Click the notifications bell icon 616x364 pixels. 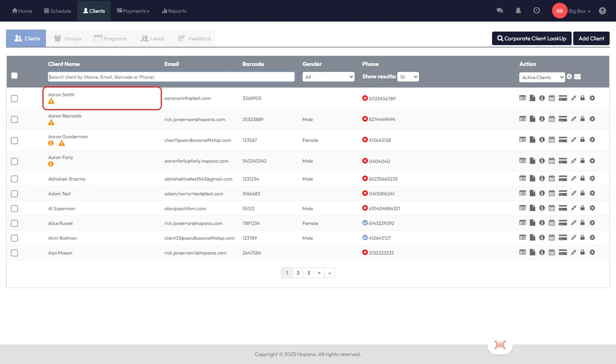(x=518, y=11)
